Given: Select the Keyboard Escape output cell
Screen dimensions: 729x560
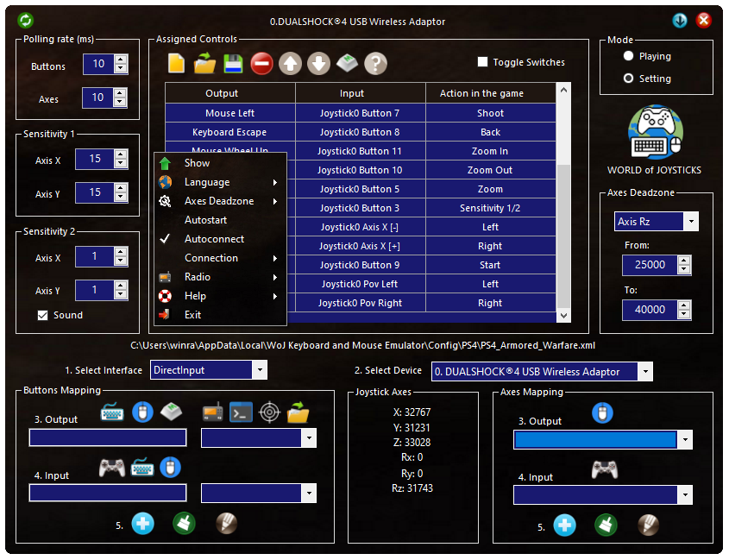Looking at the screenshot, I should pos(230,132).
